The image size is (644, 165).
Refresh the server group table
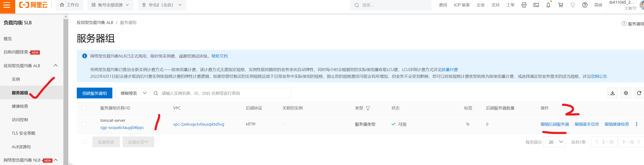coord(639,93)
